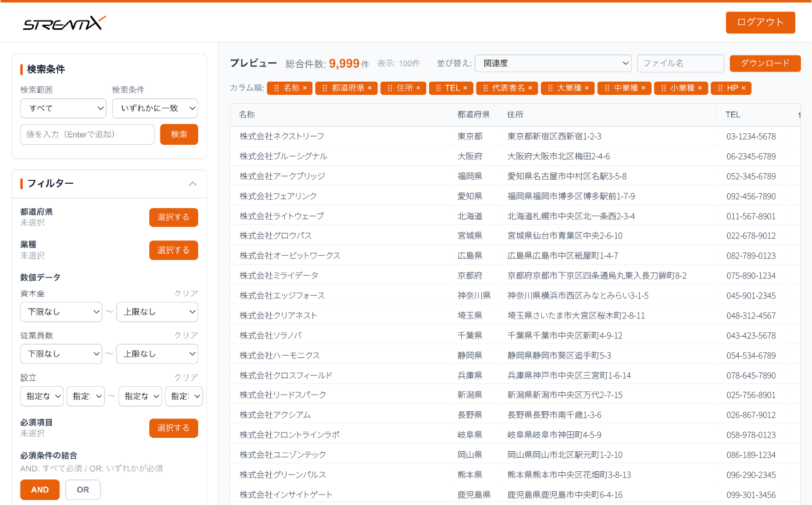The height and width of the screenshot is (505, 812).
Task: Open the 従業員数 upper limit dropdown
Action: click(157, 354)
